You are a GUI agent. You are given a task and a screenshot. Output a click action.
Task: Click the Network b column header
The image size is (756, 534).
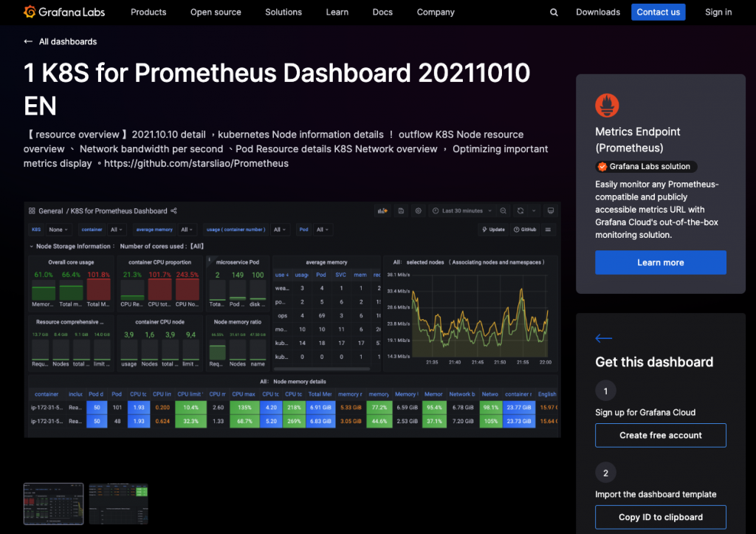click(462, 394)
